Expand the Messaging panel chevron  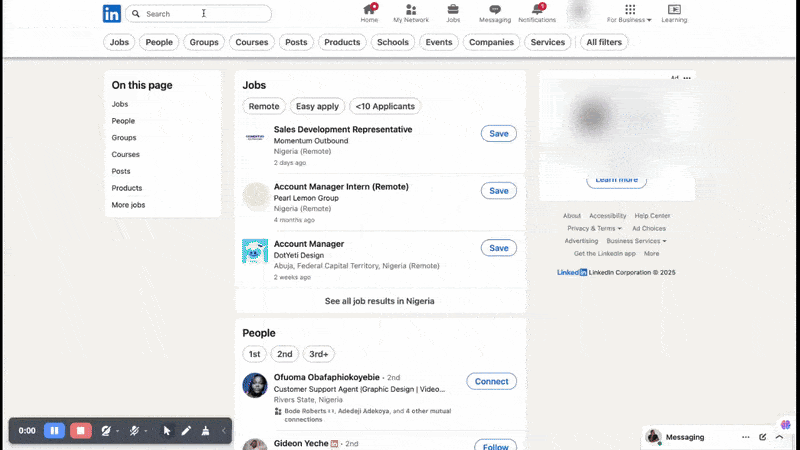click(779, 437)
